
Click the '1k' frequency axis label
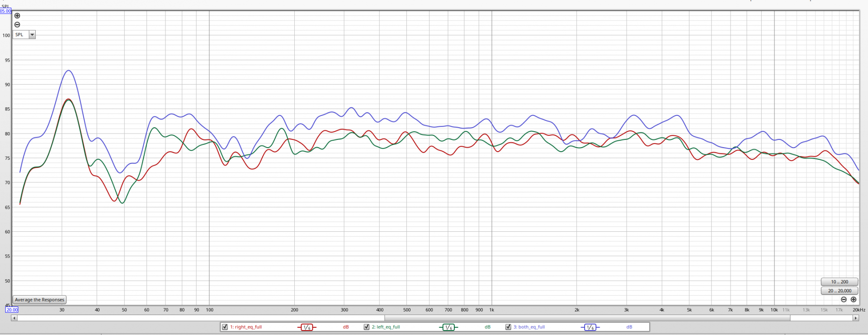[492, 310]
